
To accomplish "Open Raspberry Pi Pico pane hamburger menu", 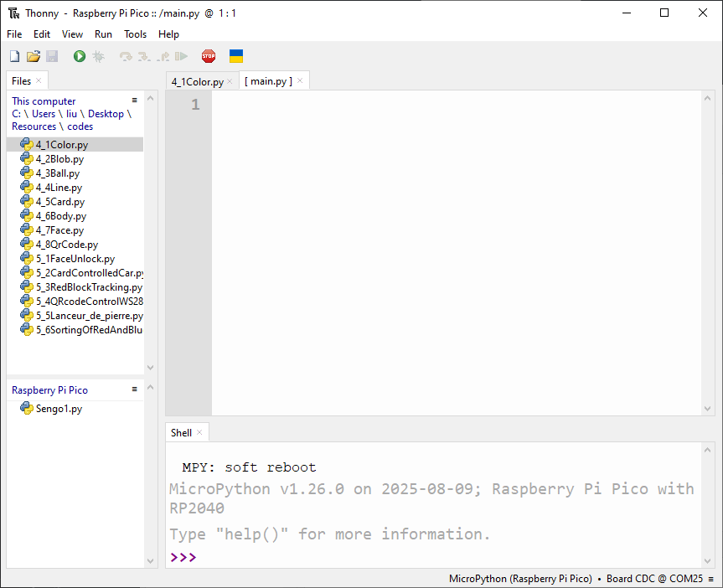I will click(x=135, y=389).
